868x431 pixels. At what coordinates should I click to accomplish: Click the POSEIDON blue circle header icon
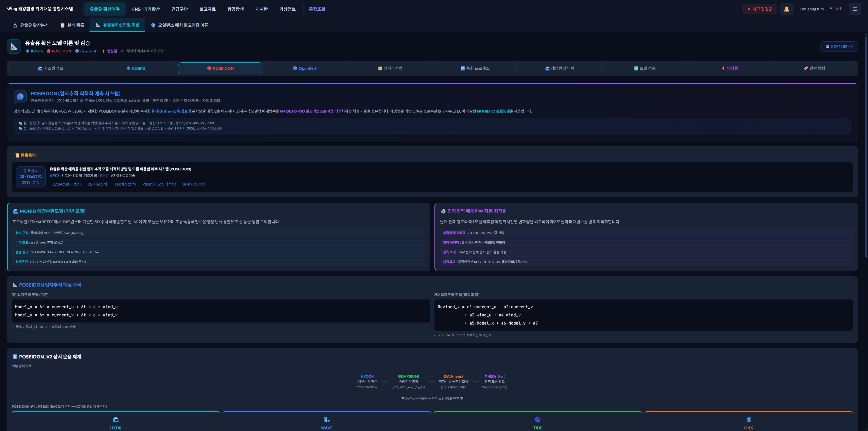click(x=20, y=97)
